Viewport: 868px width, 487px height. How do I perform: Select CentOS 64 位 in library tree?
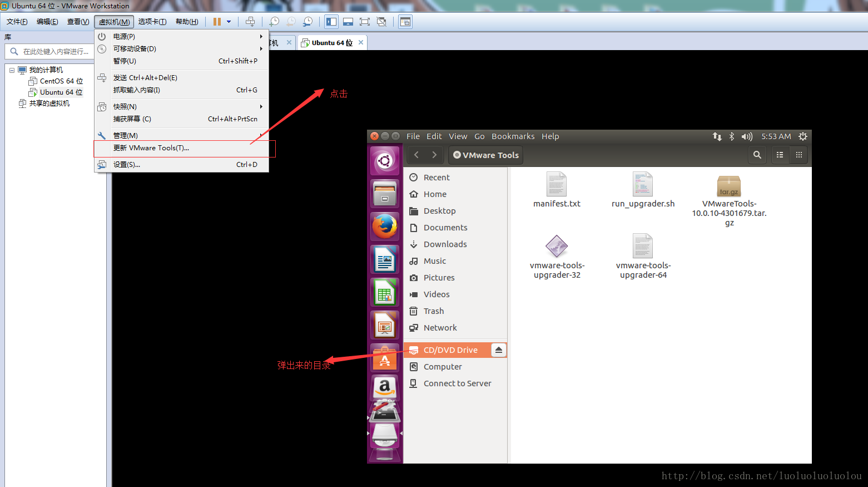click(61, 81)
